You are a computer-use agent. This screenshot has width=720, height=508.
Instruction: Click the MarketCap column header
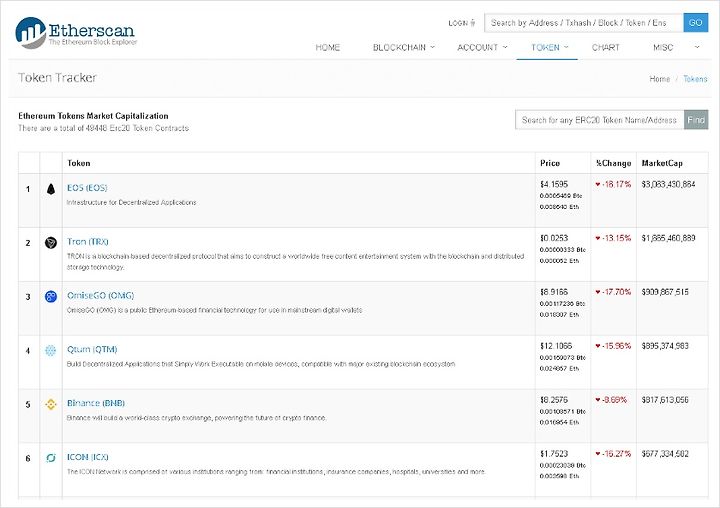pos(662,163)
